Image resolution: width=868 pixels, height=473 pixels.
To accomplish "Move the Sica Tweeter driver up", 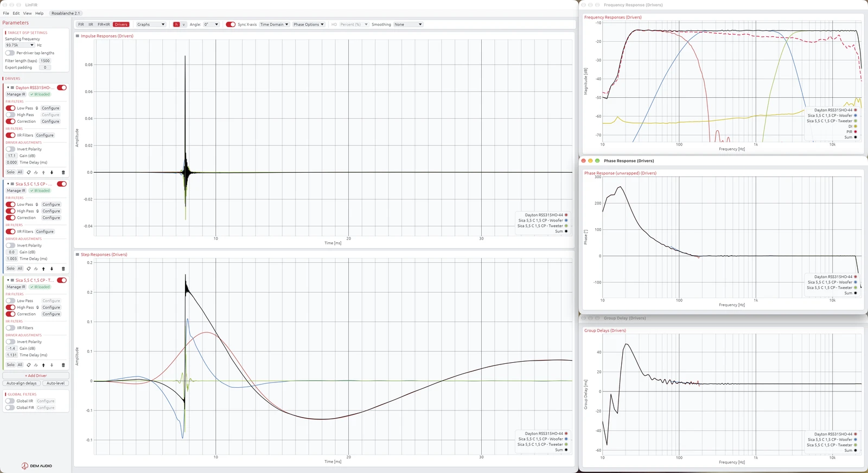I will [43, 365].
